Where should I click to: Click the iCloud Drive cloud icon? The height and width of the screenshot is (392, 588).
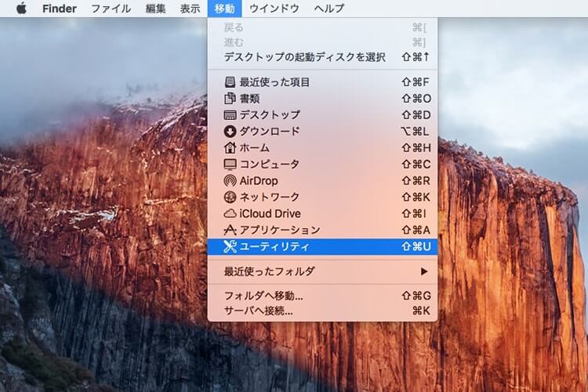tap(230, 213)
